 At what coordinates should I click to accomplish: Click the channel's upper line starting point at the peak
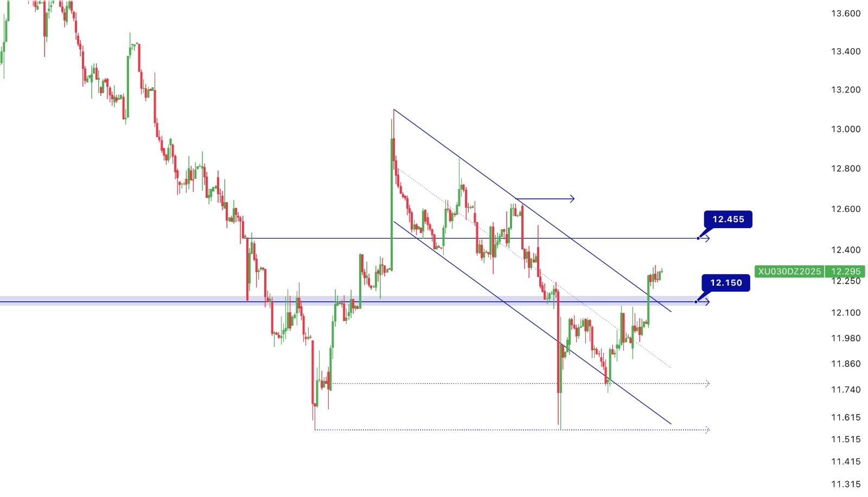point(394,110)
